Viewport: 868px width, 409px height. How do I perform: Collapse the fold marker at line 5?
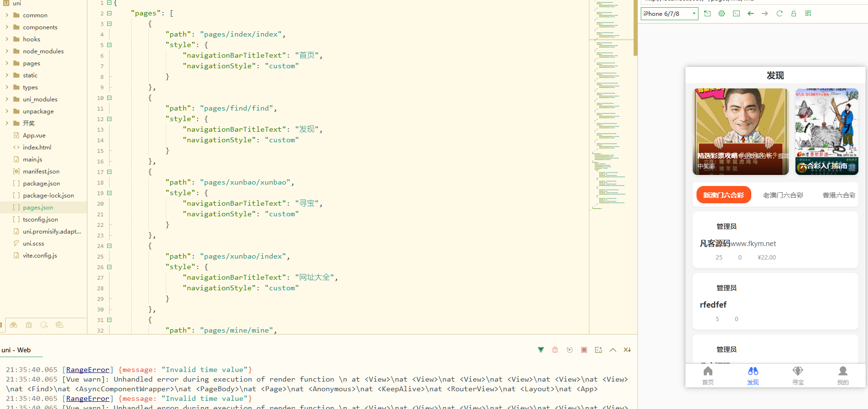(110, 45)
